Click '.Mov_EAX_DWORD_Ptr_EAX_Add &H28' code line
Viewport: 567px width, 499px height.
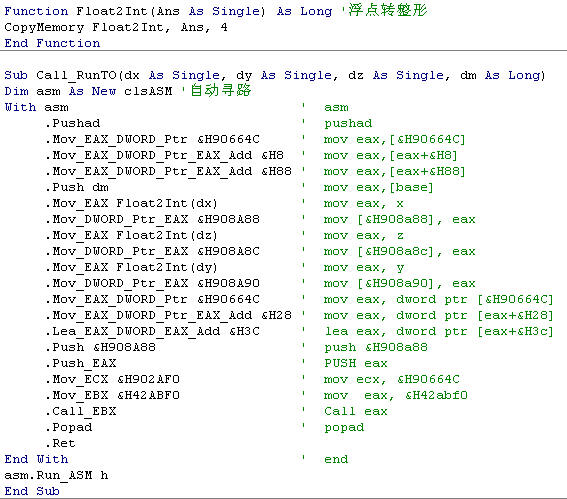pos(169,315)
